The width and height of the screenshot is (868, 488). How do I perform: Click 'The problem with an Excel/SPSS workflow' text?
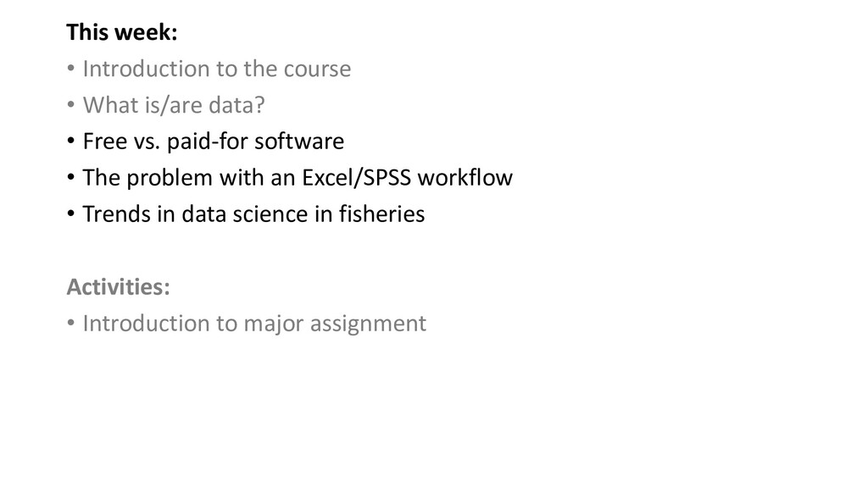point(298,178)
